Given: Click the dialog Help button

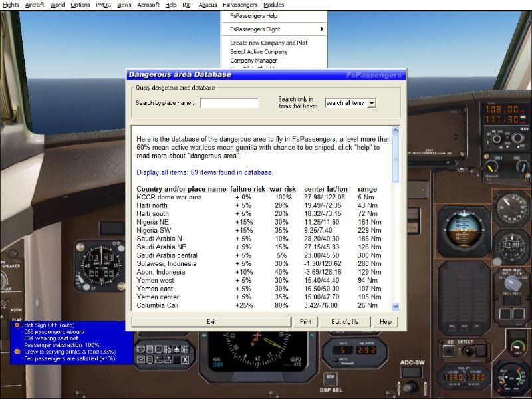Looking at the screenshot, I should [386, 322].
